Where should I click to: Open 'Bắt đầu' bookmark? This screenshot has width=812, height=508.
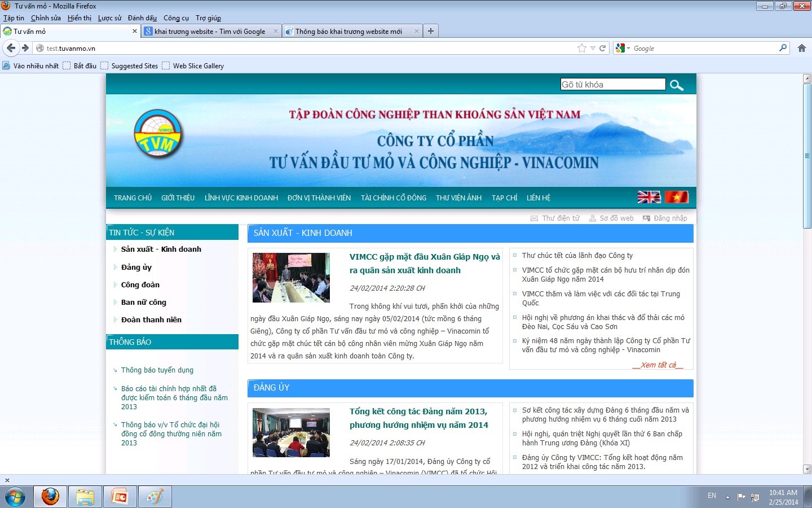pyautogui.click(x=80, y=65)
